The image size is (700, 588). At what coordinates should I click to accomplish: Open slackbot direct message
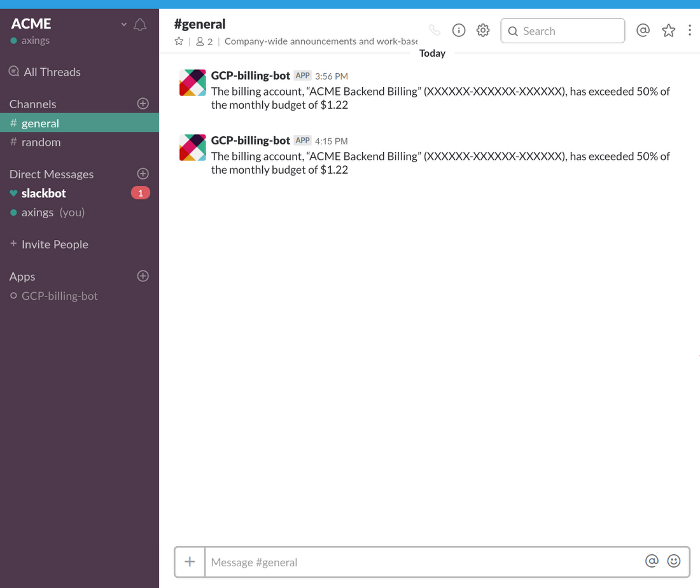coord(44,193)
